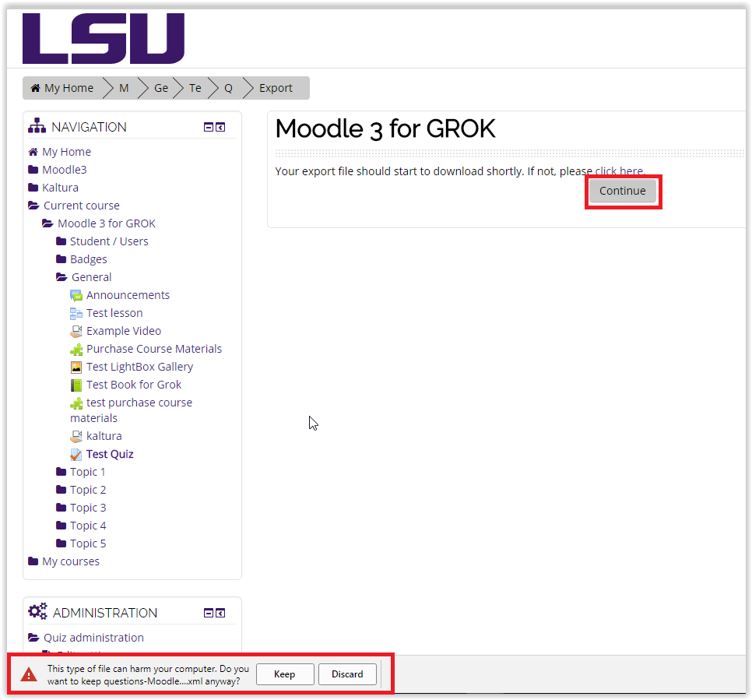Open the Test Book for Grok link

(x=134, y=385)
